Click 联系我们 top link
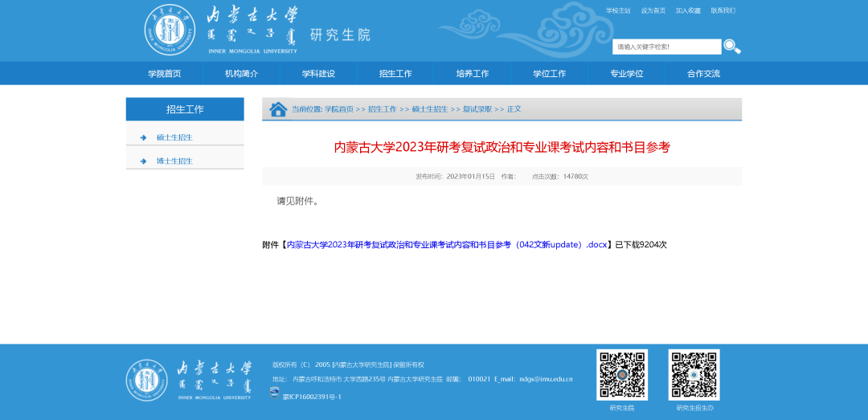This screenshot has width=868, height=420. pyautogui.click(x=723, y=10)
